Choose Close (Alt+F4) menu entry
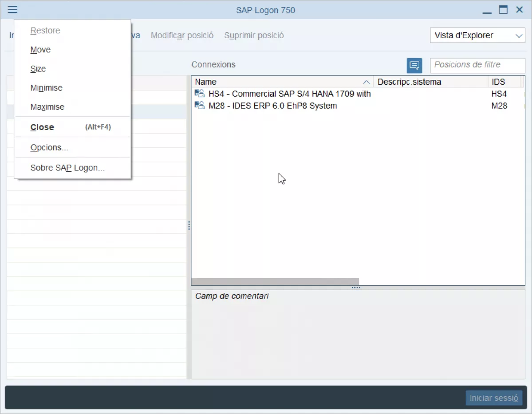 point(72,127)
